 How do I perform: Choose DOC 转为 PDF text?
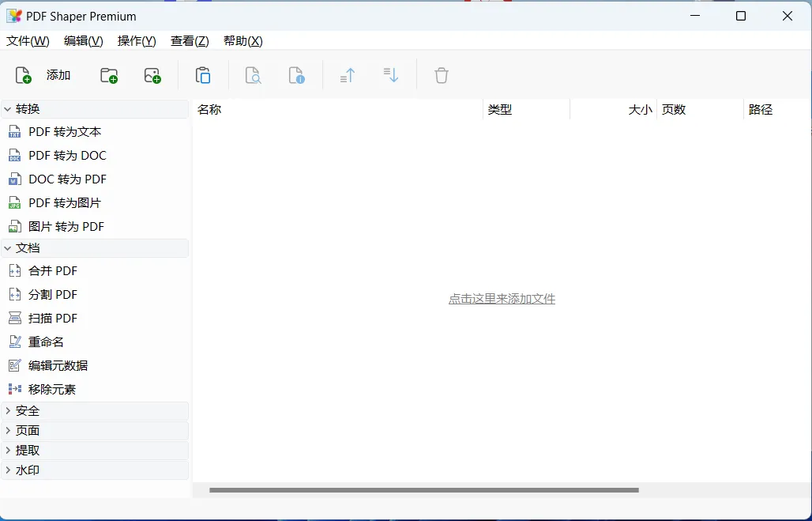point(67,179)
